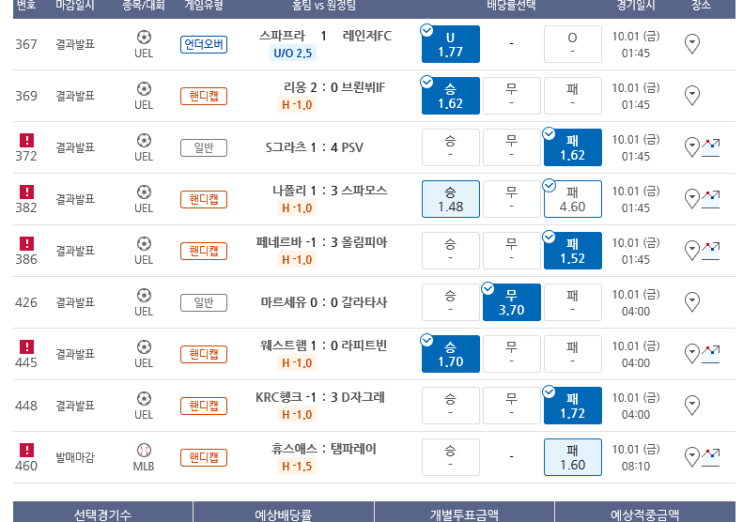Click the red alert icon on match 382
The width and height of the screenshot is (743, 522).
pyautogui.click(x=27, y=192)
